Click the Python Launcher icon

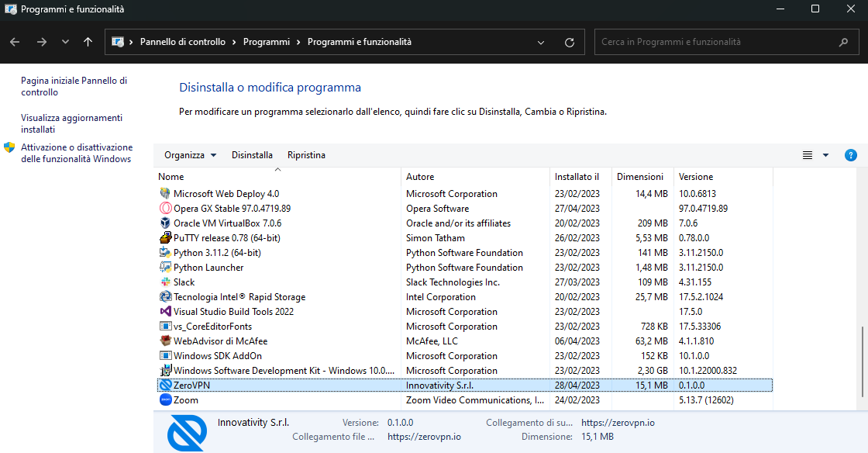tap(165, 267)
